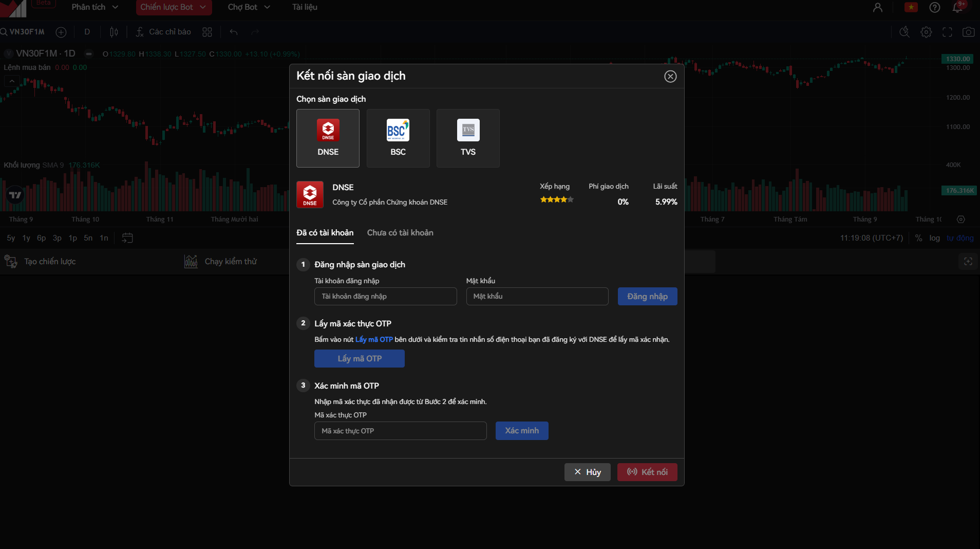Click the TradingView logo on chart
980x549 pixels.
[15, 195]
